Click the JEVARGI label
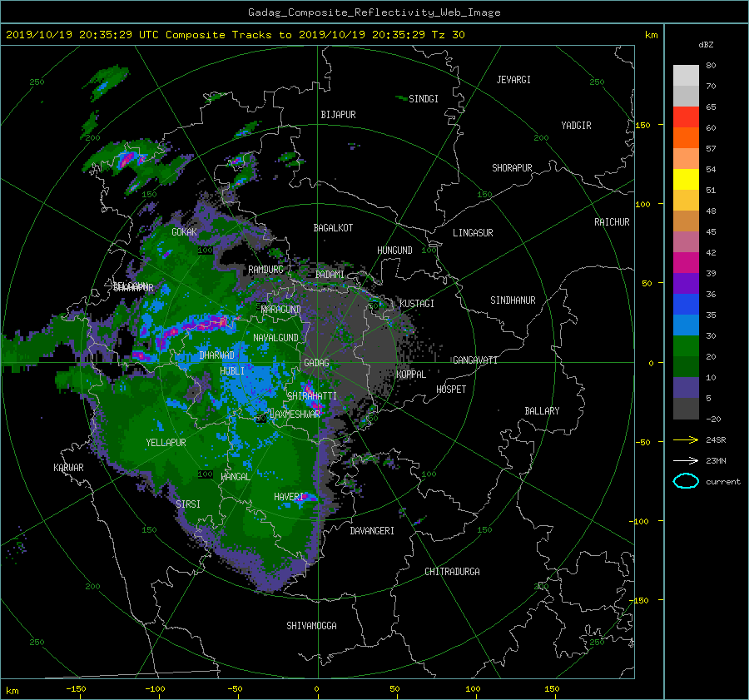Image resolution: width=749 pixels, height=700 pixels. [x=513, y=80]
